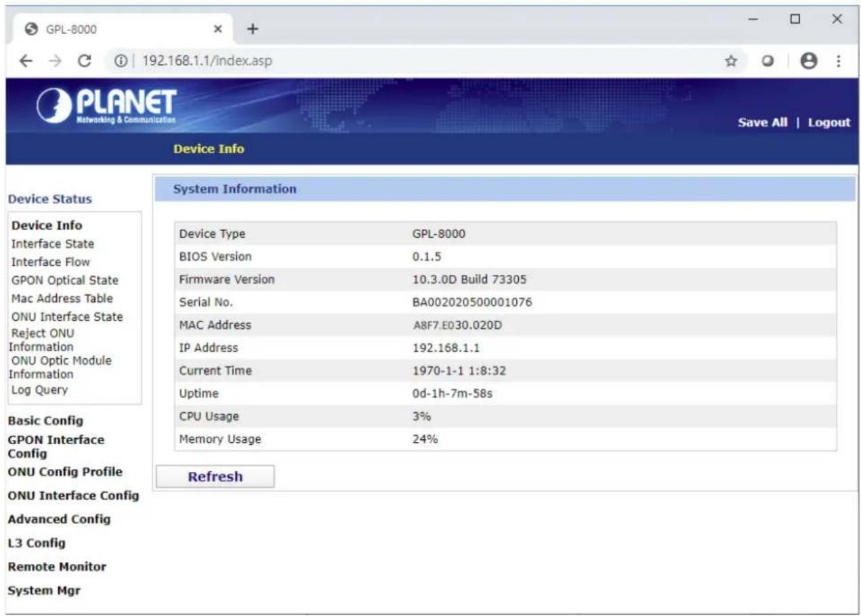This screenshot has height=616, width=861.
Task: Expand GPON Interface Config section
Action: point(56,446)
